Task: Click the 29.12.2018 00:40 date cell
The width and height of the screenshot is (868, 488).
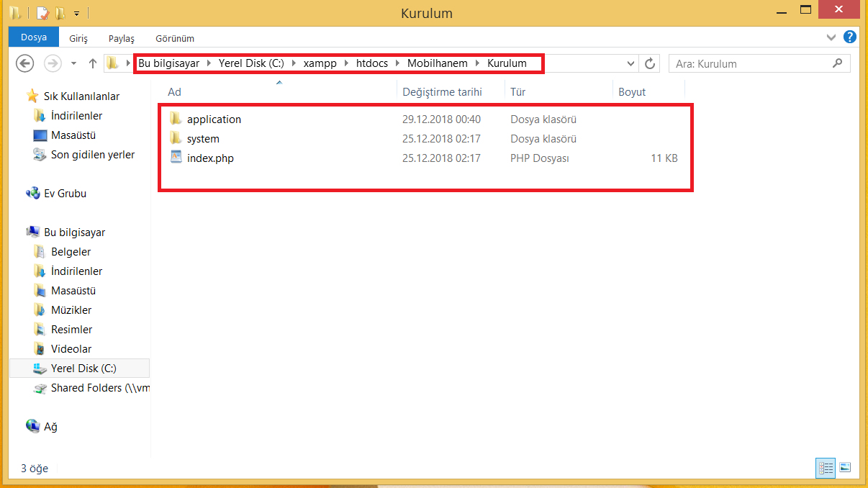Action: click(441, 119)
